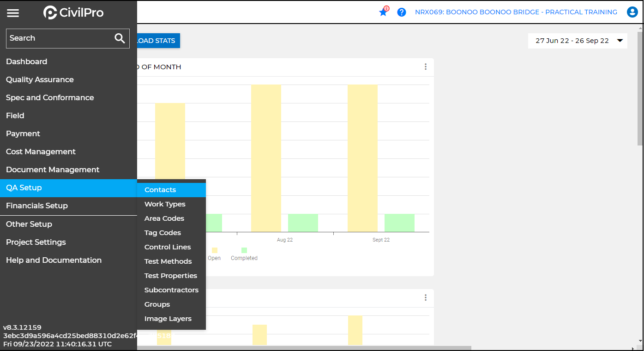Open the END OF MONTH chart options menu
The height and width of the screenshot is (351, 644).
[425, 67]
